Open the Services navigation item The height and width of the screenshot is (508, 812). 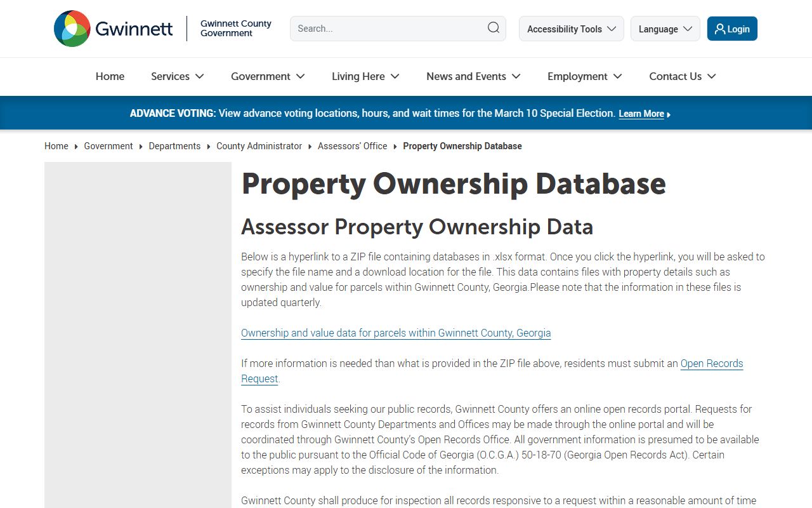coord(170,76)
